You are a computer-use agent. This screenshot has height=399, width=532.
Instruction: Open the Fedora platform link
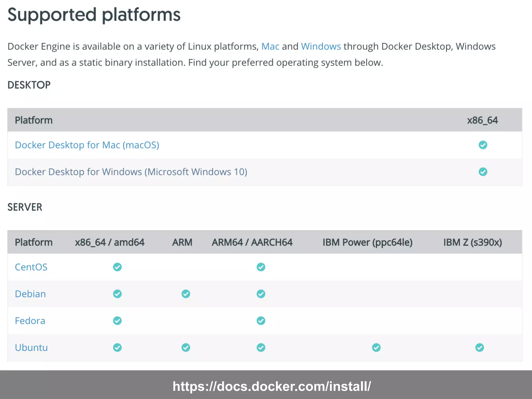[30, 321]
